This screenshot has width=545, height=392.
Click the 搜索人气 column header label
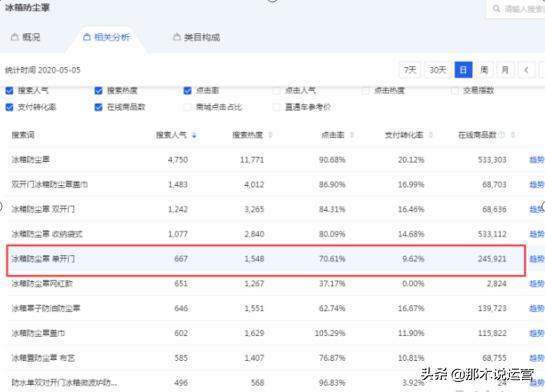[x=171, y=135]
